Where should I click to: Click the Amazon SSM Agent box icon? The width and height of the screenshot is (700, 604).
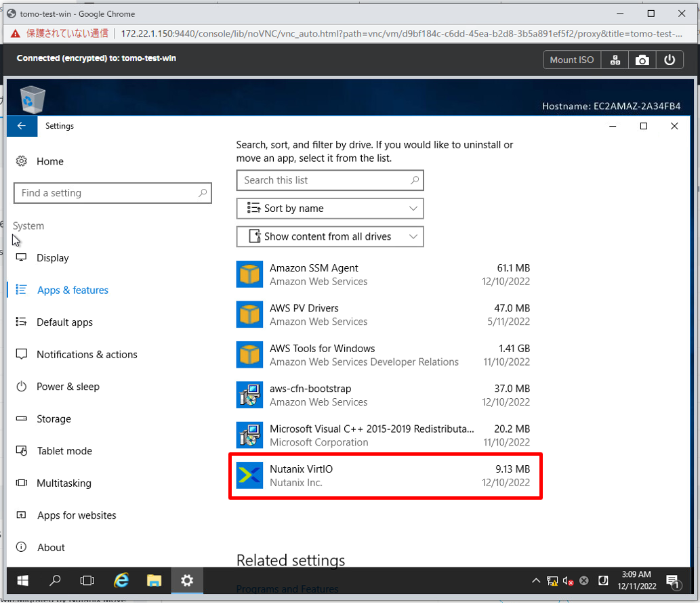[x=249, y=274]
